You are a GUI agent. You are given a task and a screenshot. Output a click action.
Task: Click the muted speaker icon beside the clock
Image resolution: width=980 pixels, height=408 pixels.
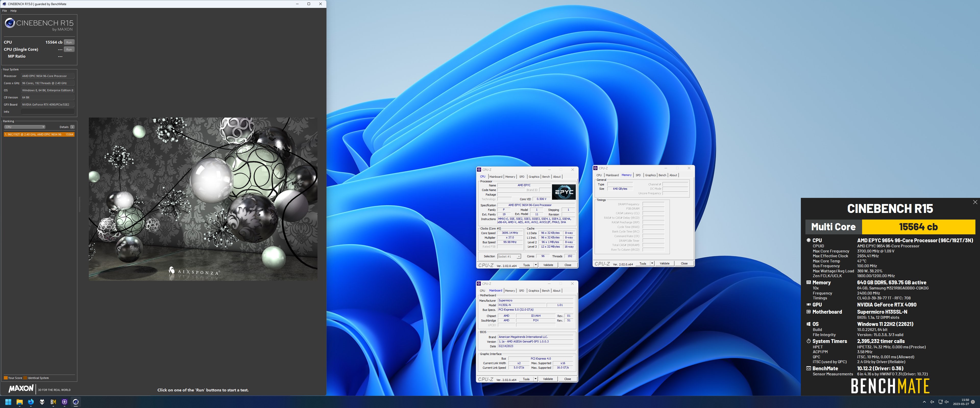(x=947, y=402)
